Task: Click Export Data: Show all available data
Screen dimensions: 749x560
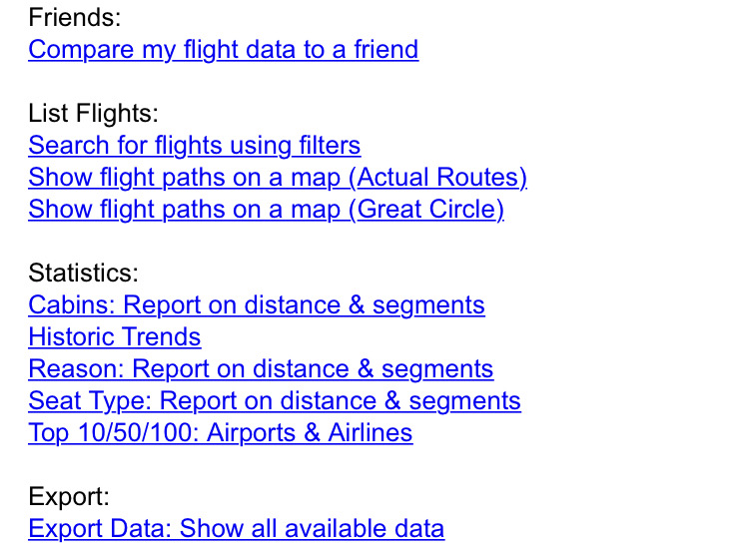Action: [236, 528]
